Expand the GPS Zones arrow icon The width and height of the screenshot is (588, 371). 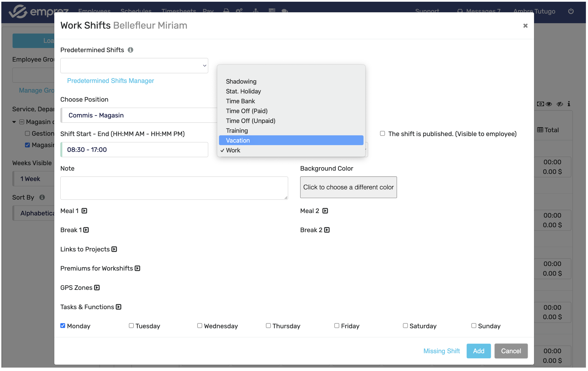tap(97, 287)
